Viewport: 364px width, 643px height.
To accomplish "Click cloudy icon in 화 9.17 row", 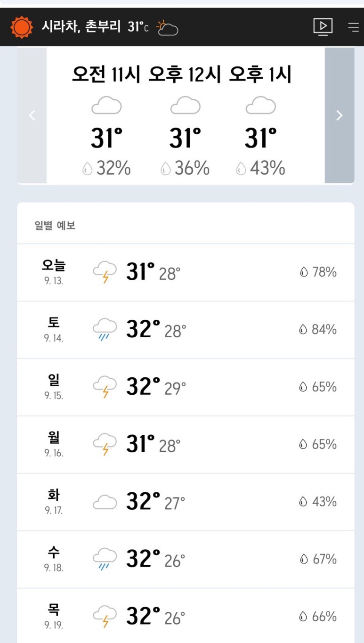I will click(x=105, y=502).
